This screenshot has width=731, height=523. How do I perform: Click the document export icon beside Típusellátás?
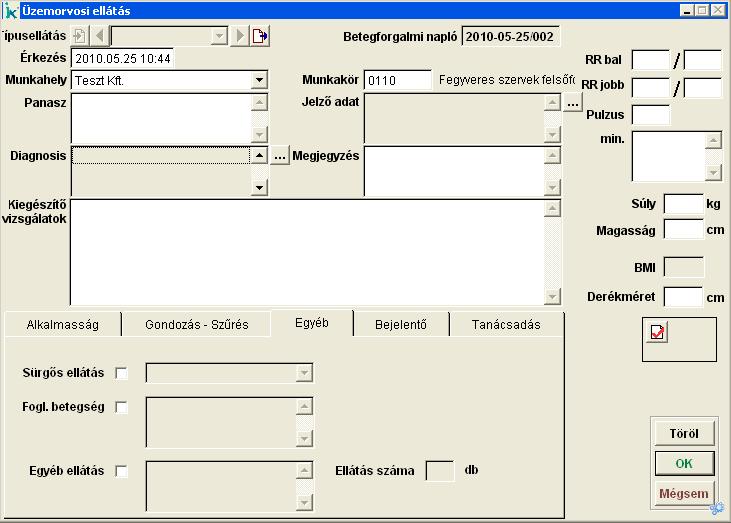(x=260, y=36)
